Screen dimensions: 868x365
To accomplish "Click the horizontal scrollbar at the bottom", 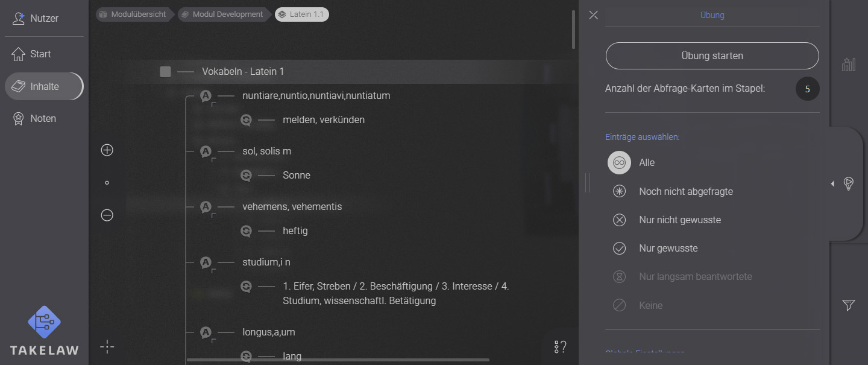I will tap(338, 359).
